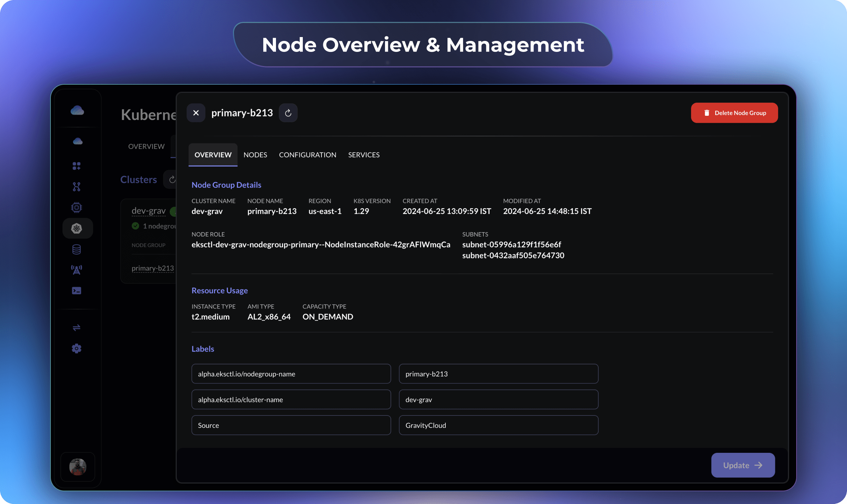Select primary-b213 under NODE GROUP in clusters
The width and height of the screenshot is (847, 504).
point(152,268)
